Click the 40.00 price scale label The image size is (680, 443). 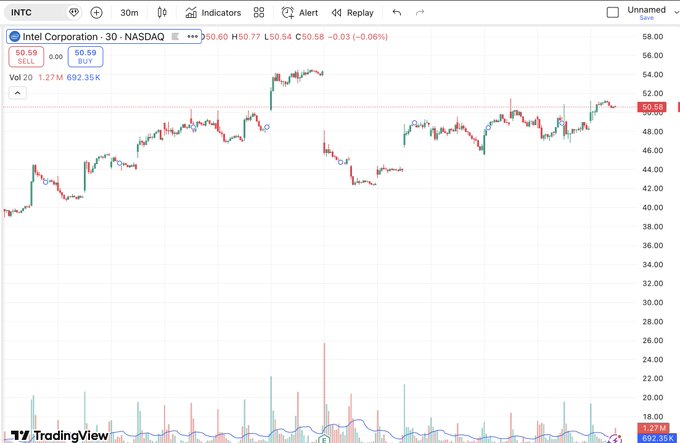click(x=653, y=208)
